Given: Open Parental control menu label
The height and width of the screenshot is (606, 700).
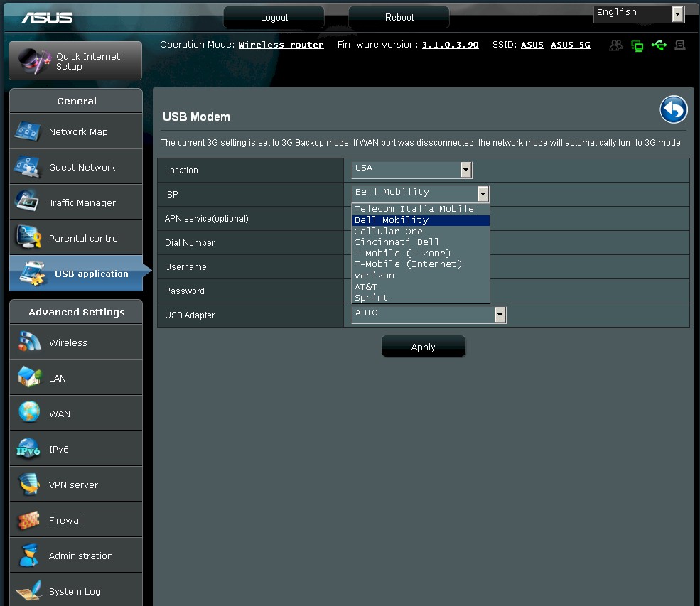Looking at the screenshot, I should [85, 238].
